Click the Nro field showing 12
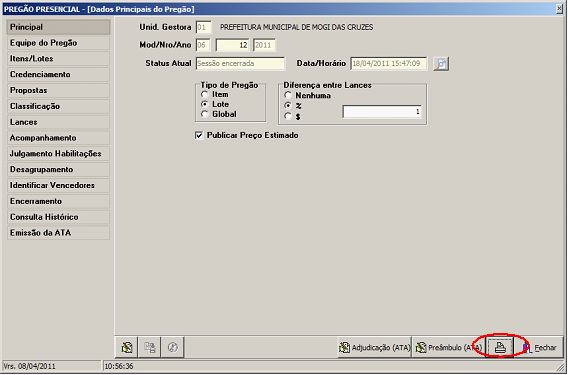 (x=233, y=45)
